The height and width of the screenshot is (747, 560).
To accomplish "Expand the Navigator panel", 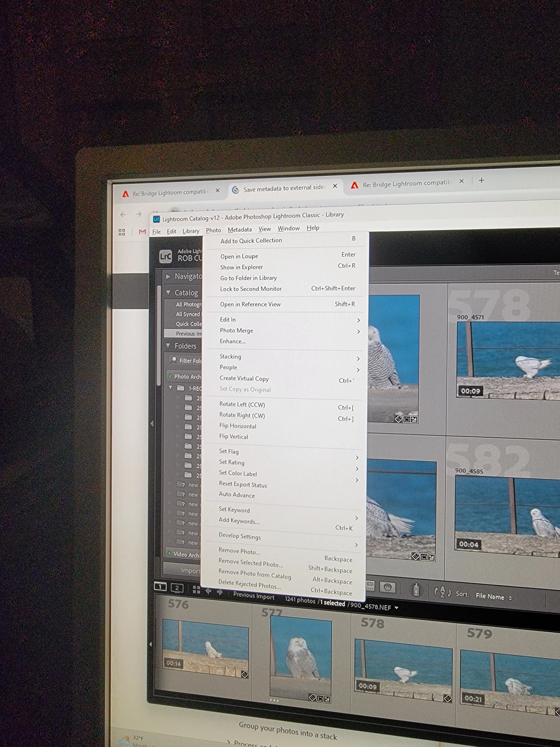I will pos(168,276).
